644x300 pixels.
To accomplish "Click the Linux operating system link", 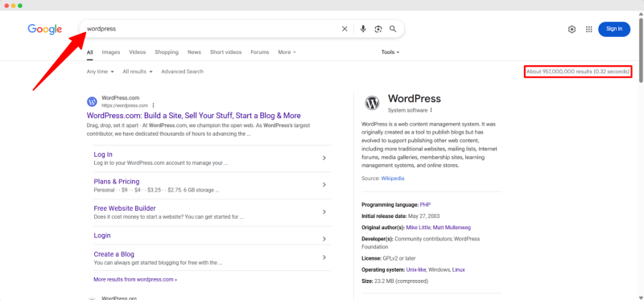I will 458,269.
